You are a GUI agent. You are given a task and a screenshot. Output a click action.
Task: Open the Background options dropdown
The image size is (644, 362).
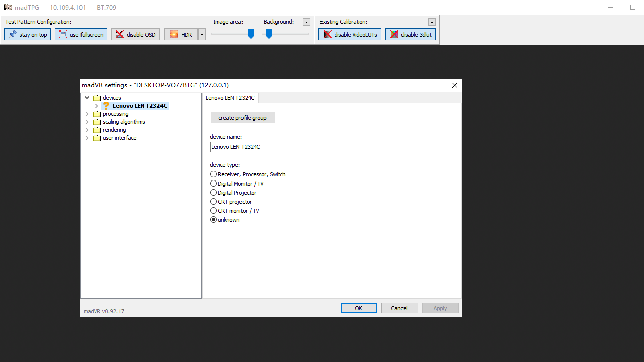click(306, 22)
